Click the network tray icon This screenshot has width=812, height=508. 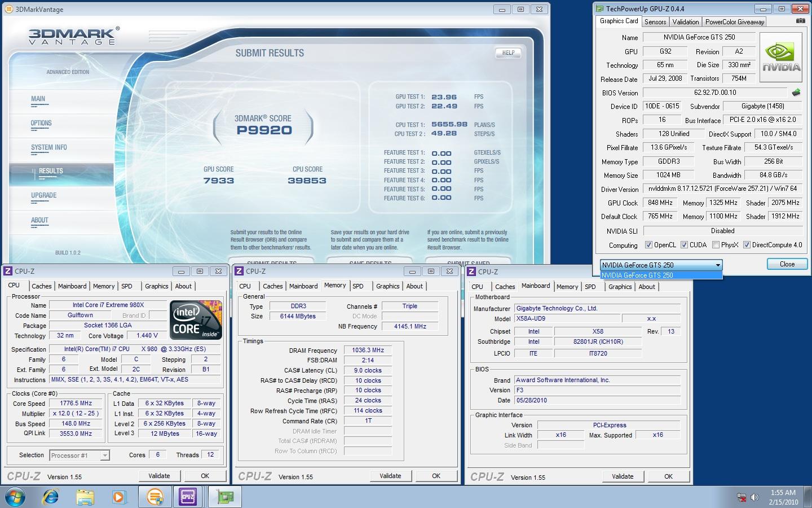tap(742, 497)
